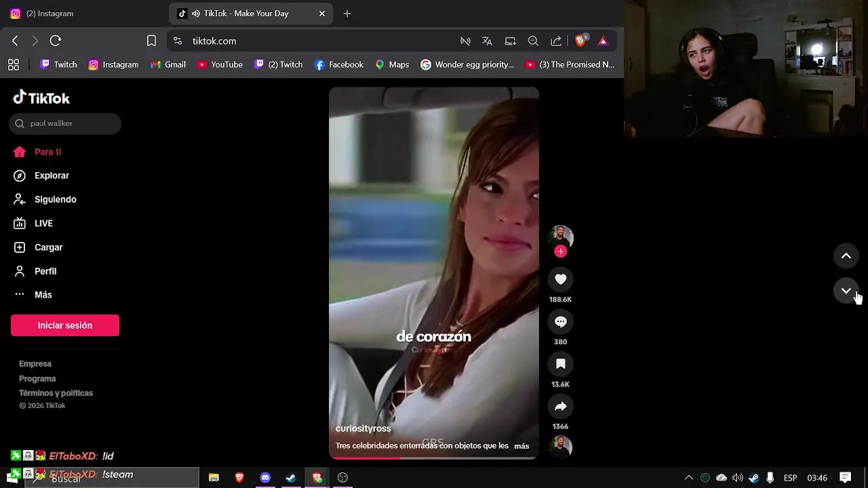Click the zoom magnifier icon
Viewport: 868px width, 488px height.
pyautogui.click(x=533, y=41)
